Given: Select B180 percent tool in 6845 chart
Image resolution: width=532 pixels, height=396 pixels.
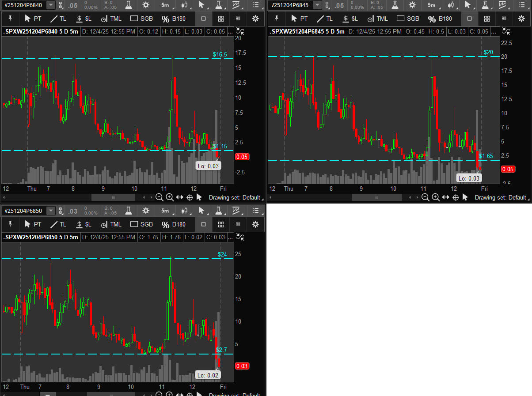Looking at the screenshot, I should 439,19.
